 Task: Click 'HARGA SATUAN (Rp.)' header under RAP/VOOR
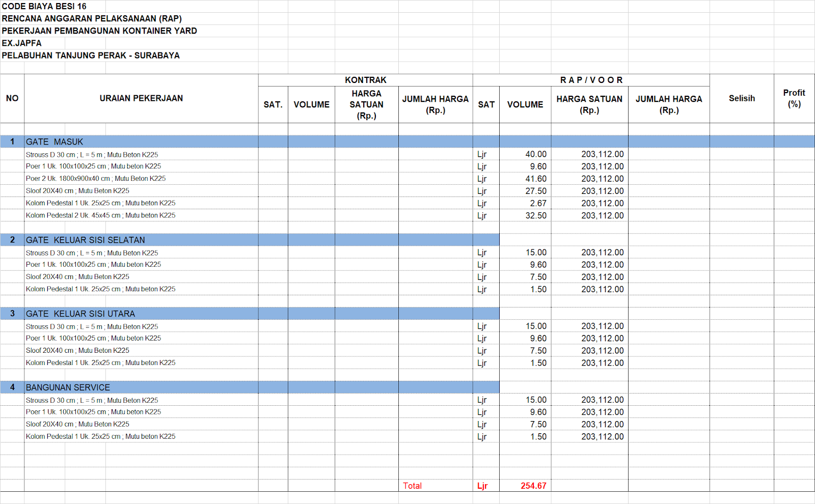tap(589, 104)
